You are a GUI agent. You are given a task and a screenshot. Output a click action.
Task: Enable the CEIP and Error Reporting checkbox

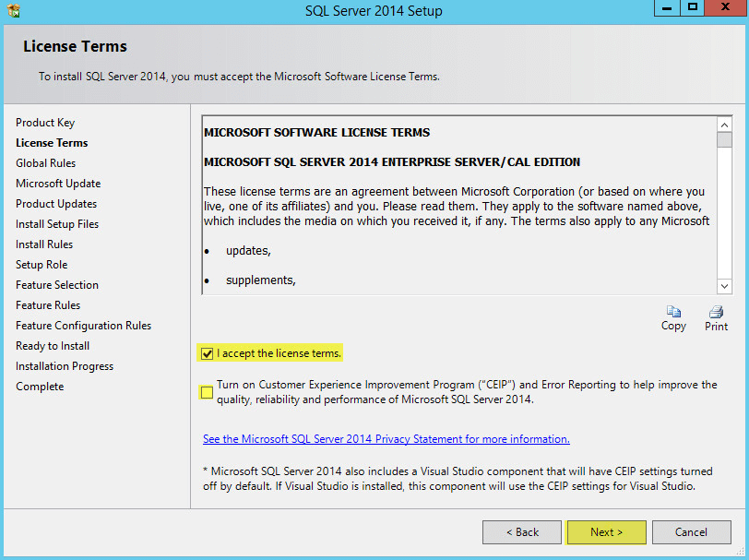coord(207,392)
